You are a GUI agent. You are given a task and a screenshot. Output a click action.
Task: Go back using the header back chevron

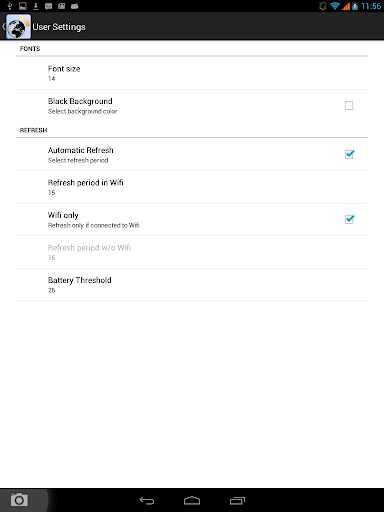click(4, 27)
